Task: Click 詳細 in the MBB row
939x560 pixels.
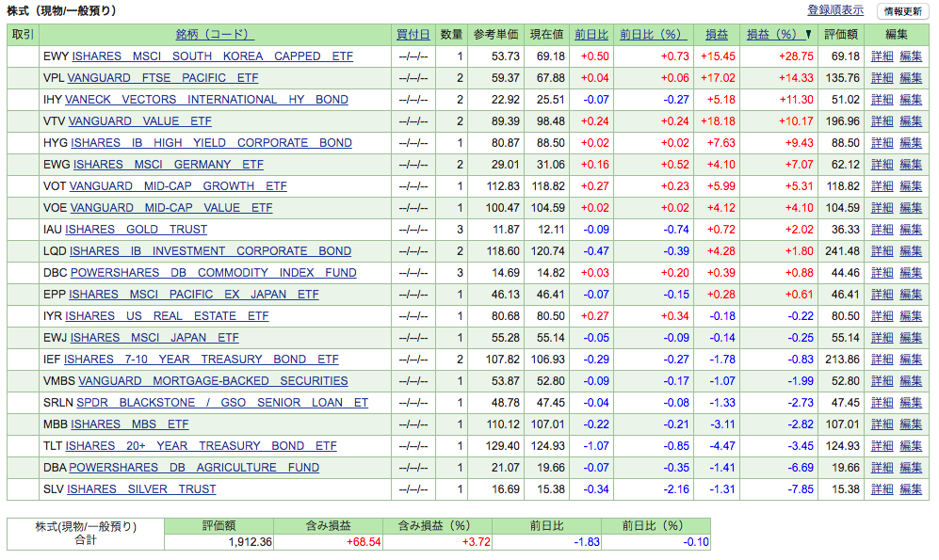Action: pos(882,424)
